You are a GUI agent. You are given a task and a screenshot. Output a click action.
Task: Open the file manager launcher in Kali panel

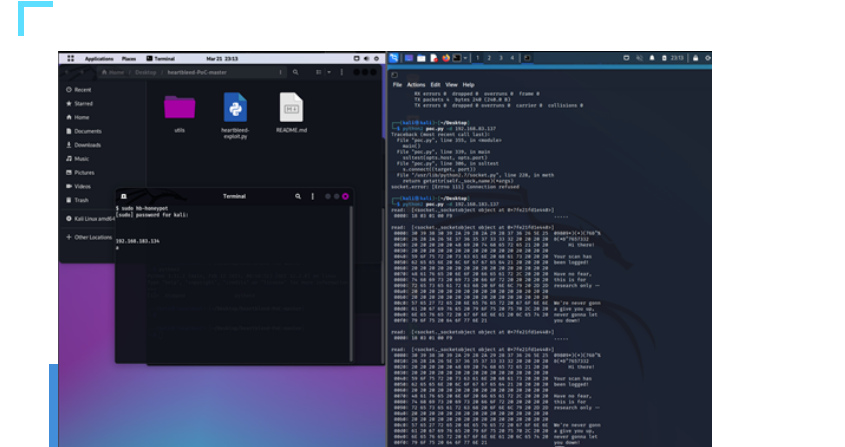point(421,58)
